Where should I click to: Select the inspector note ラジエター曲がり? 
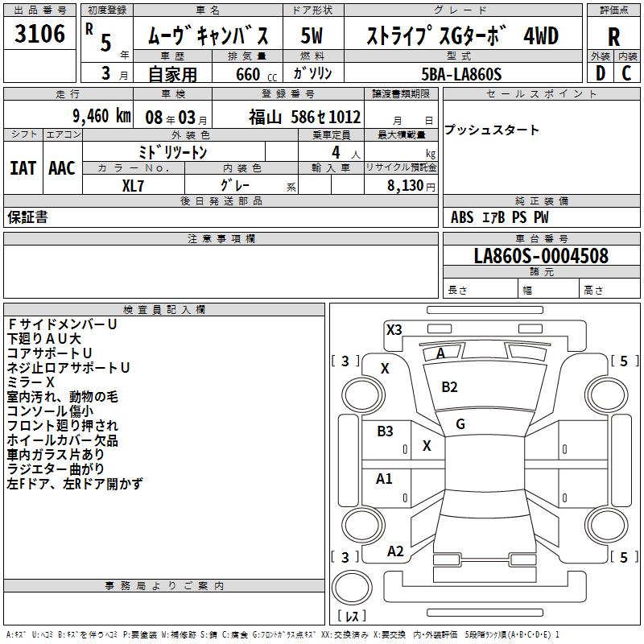[x=56, y=469]
